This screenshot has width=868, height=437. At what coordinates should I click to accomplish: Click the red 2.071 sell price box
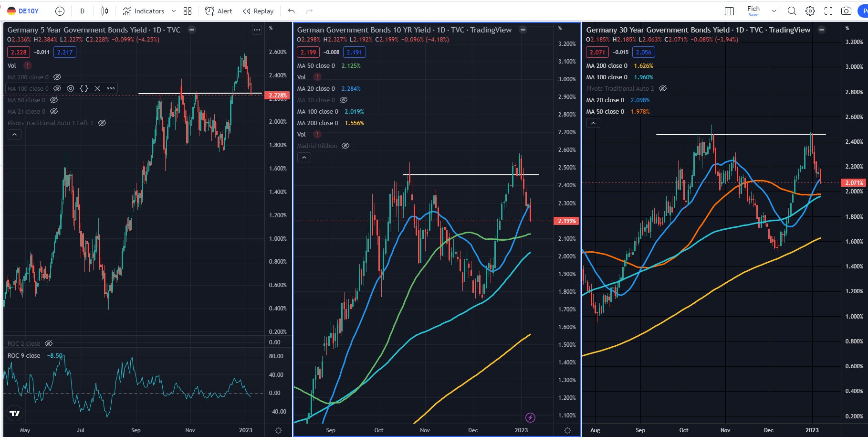pyautogui.click(x=597, y=52)
